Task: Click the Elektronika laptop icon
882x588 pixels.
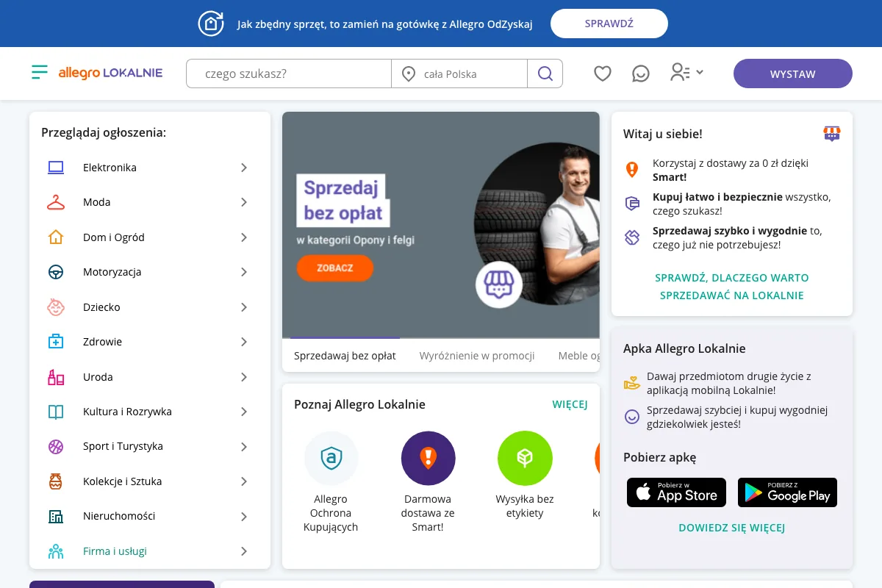Action: [56, 168]
